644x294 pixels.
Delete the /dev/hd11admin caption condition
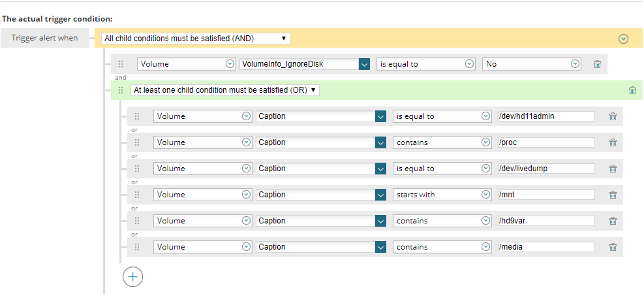coord(613,116)
